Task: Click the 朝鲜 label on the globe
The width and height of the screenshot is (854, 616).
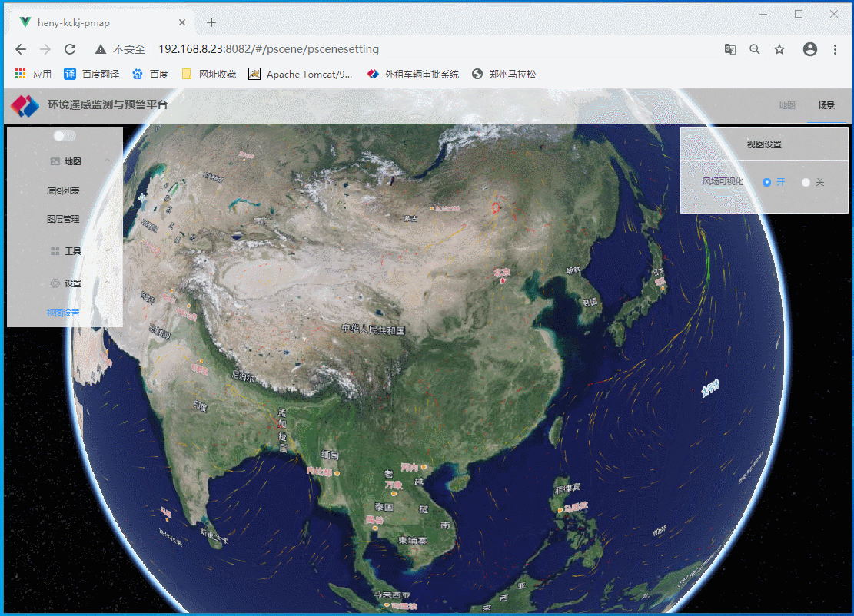Action: [x=573, y=270]
